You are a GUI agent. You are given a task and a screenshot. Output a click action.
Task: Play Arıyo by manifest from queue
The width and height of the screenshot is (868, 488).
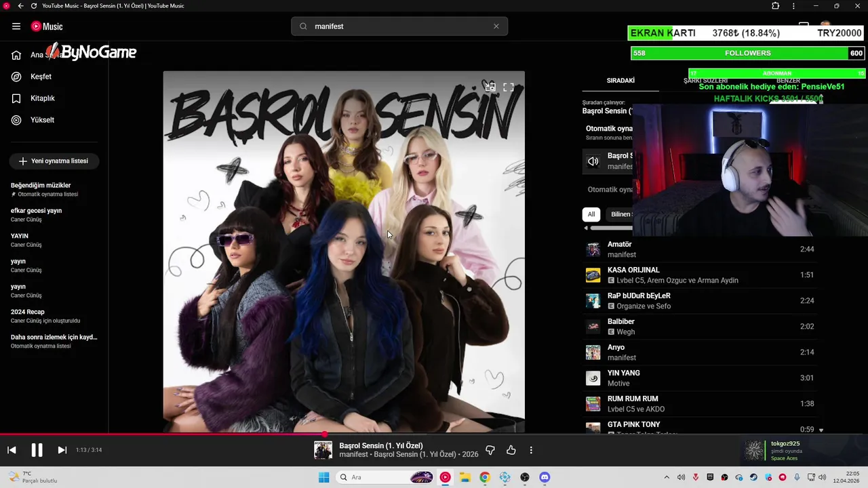tap(701, 352)
